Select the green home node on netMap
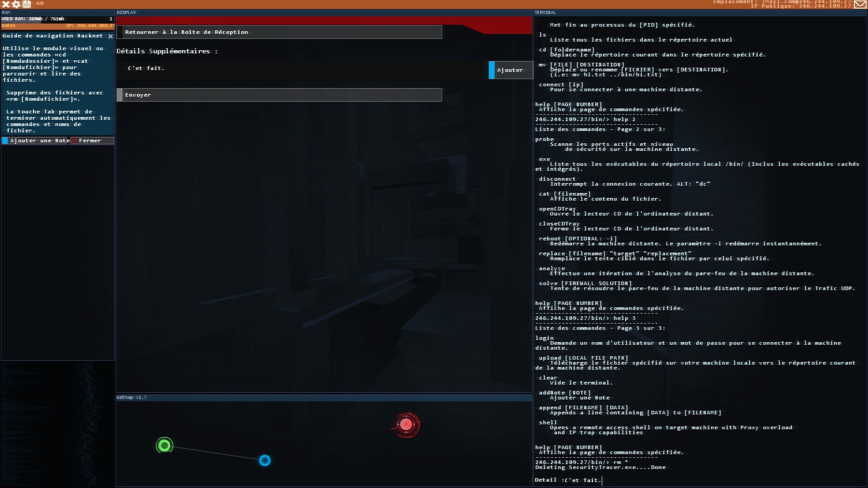868x488 pixels. pos(165,446)
